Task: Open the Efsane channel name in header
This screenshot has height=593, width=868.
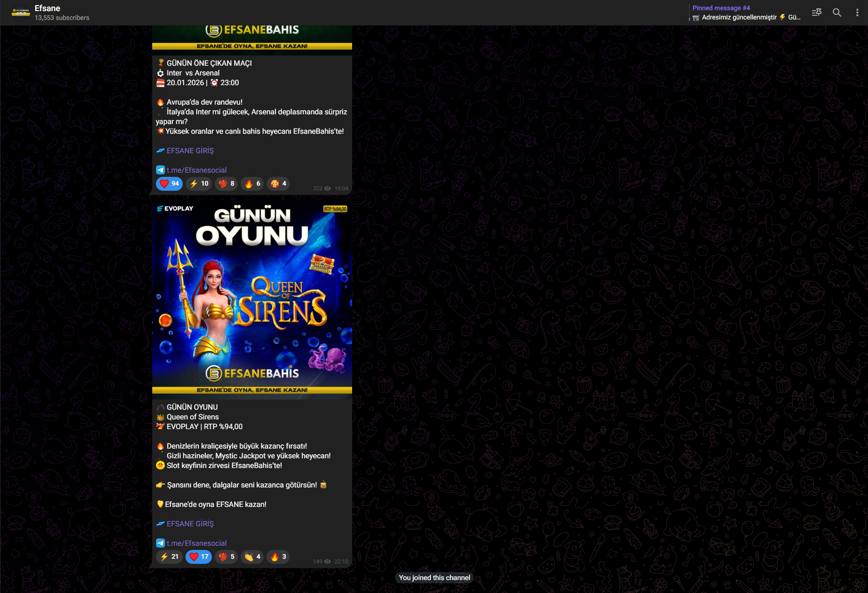Action: point(47,8)
